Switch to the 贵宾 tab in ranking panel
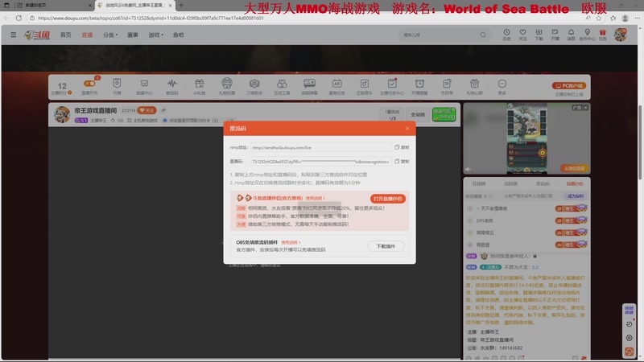The width and height of the screenshot is (644, 362). pyautogui.click(x=543, y=184)
